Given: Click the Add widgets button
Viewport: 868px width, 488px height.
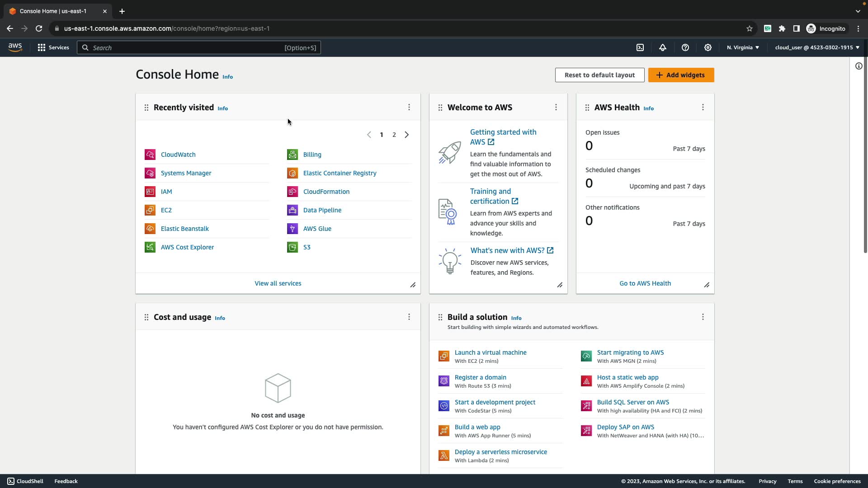Looking at the screenshot, I should [681, 75].
